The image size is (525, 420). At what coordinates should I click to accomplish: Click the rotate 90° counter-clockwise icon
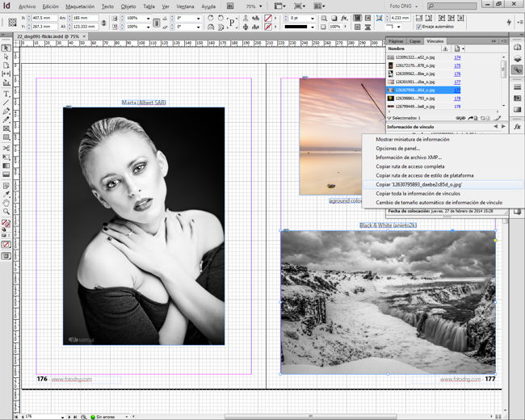point(220,18)
